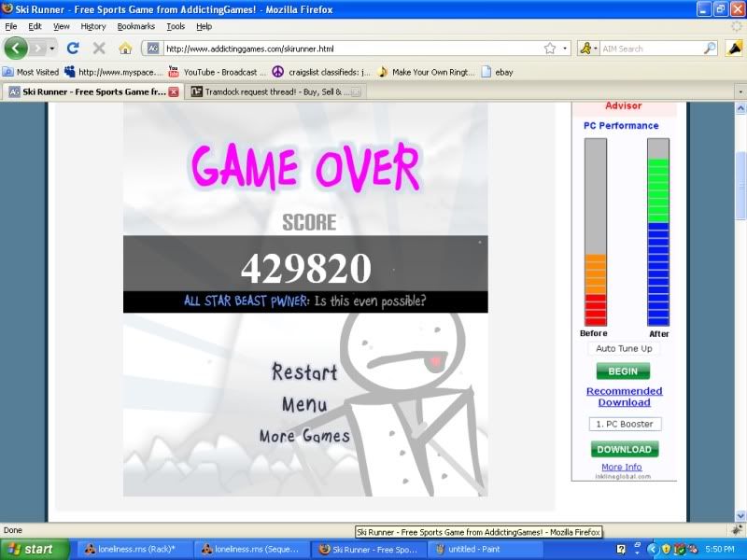
Task: Expand the back/forward history dropdown arrow
Action: [52, 48]
